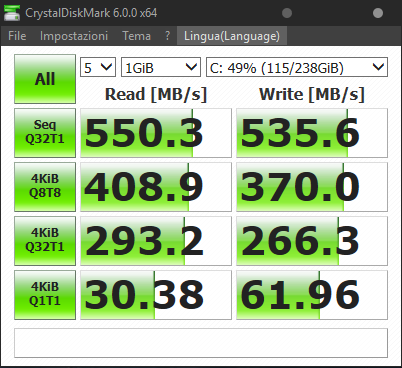Click the 4KiB Q8T8 read result 408.9
Viewport: 402px width, 368px height.
pos(156,187)
